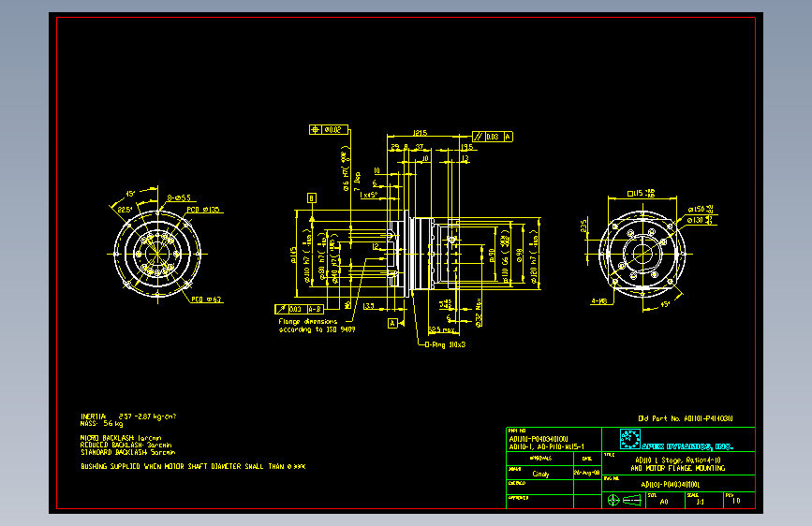Click the 'ø145' diameter dimension
812x526 pixels.
click(x=294, y=254)
